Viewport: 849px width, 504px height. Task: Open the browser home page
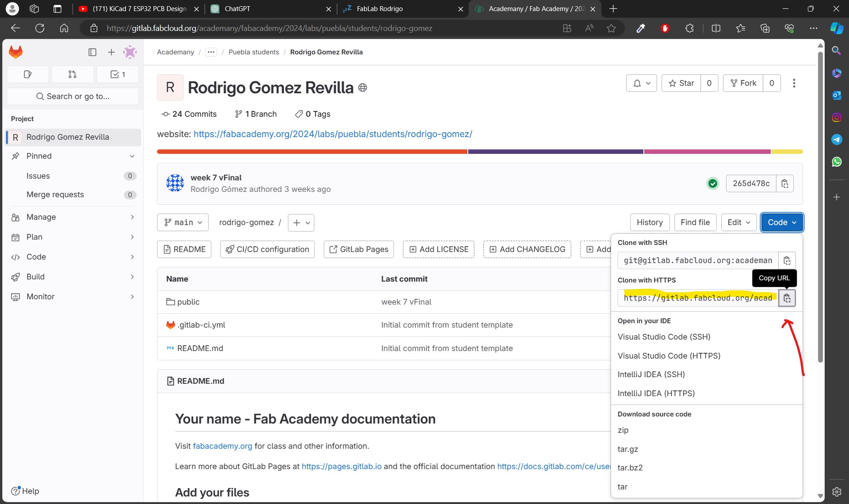tap(64, 28)
